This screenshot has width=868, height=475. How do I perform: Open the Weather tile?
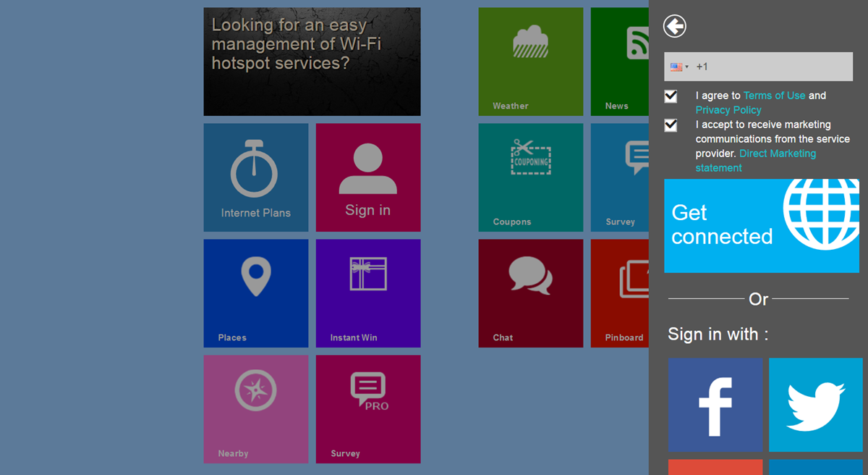pyautogui.click(x=530, y=62)
